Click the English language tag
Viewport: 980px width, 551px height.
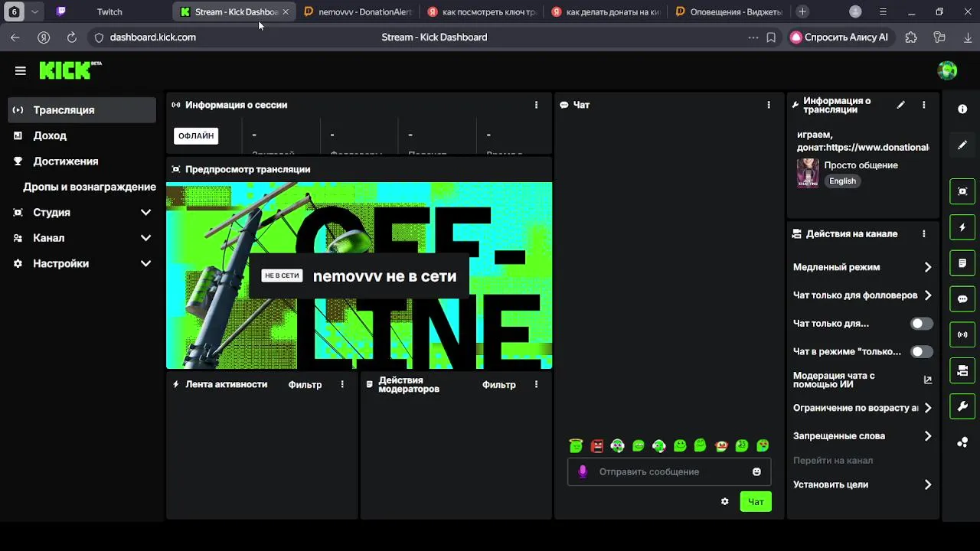[x=842, y=181]
